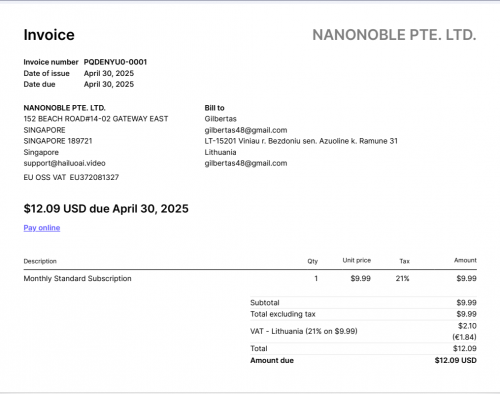Click the Date due value
Image resolution: width=500 pixels, height=394 pixels.
coord(109,84)
